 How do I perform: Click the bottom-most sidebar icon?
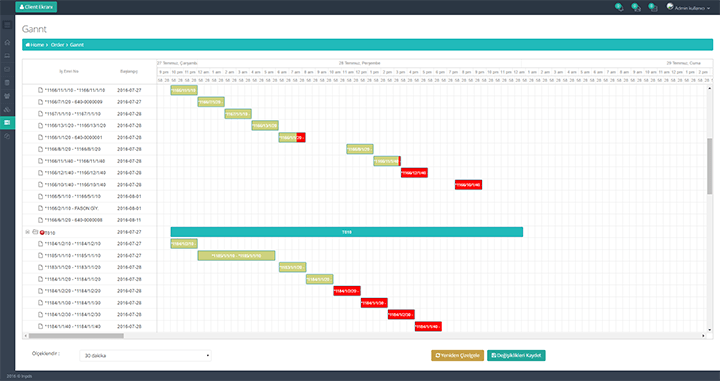pyautogui.click(x=7, y=136)
